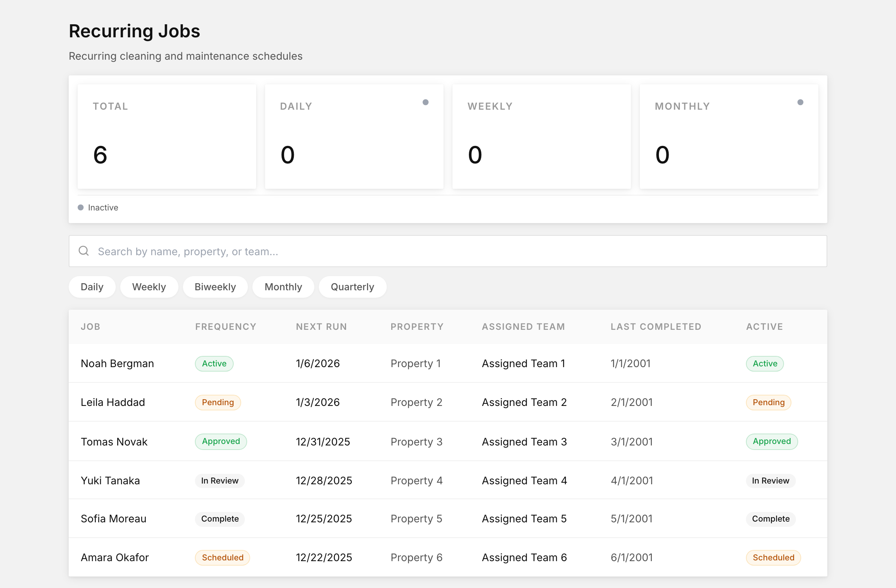
Task: Open the Noah Bergman job row
Action: pyautogui.click(x=448, y=363)
